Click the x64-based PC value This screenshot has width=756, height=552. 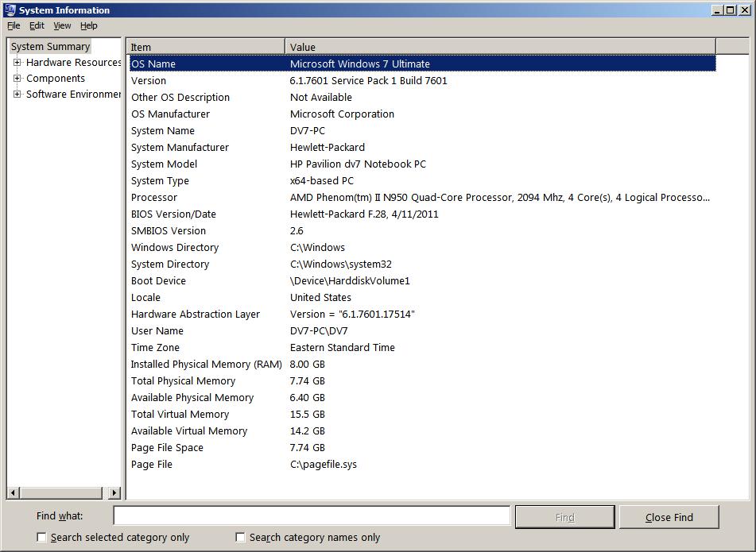pos(322,180)
